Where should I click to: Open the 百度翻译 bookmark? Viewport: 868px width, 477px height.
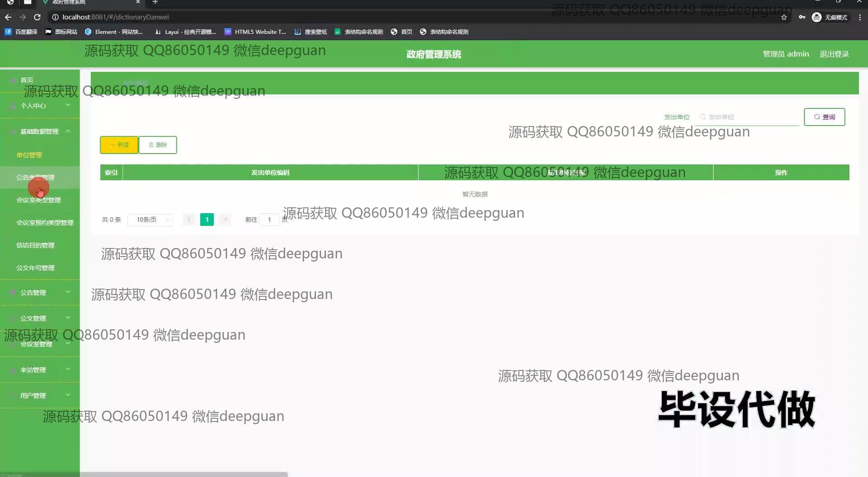click(x=21, y=32)
